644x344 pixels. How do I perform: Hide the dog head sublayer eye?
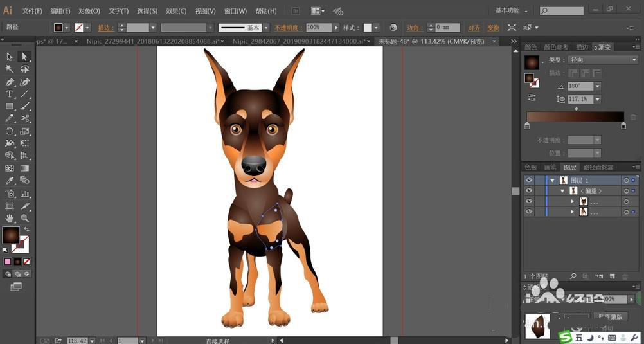[x=529, y=201]
